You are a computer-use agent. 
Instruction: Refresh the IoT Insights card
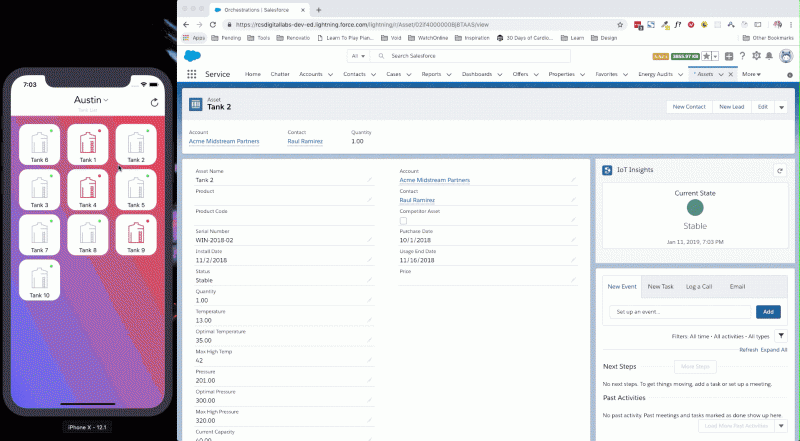pyautogui.click(x=780, y=171)
